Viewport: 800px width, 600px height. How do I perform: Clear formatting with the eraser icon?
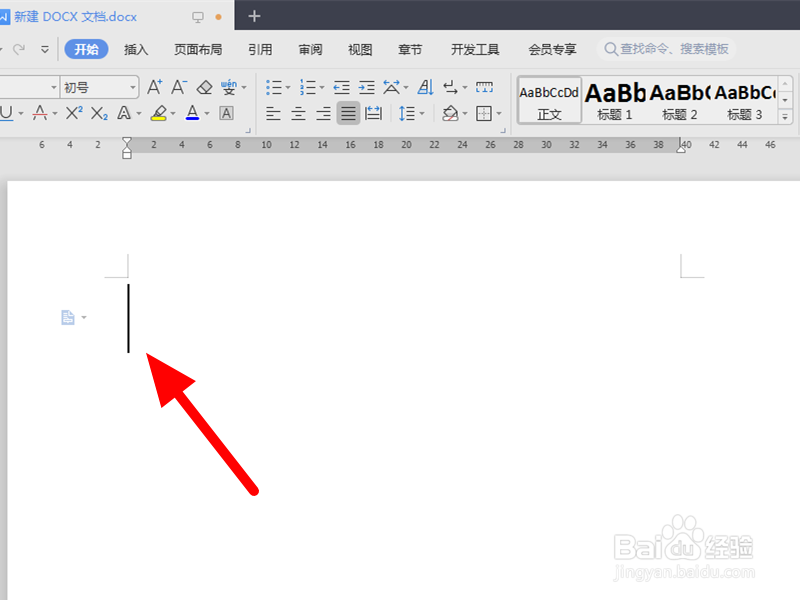pos(205,87)
